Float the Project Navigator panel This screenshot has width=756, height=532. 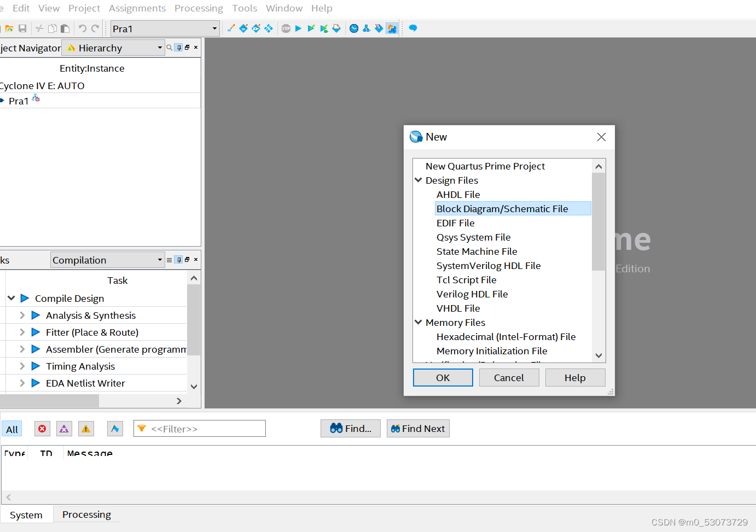click(187, 48)
